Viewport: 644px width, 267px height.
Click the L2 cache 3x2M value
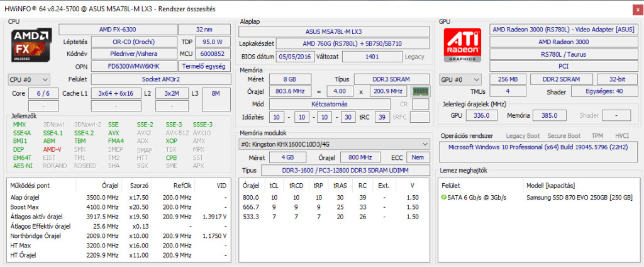(172, 93)
